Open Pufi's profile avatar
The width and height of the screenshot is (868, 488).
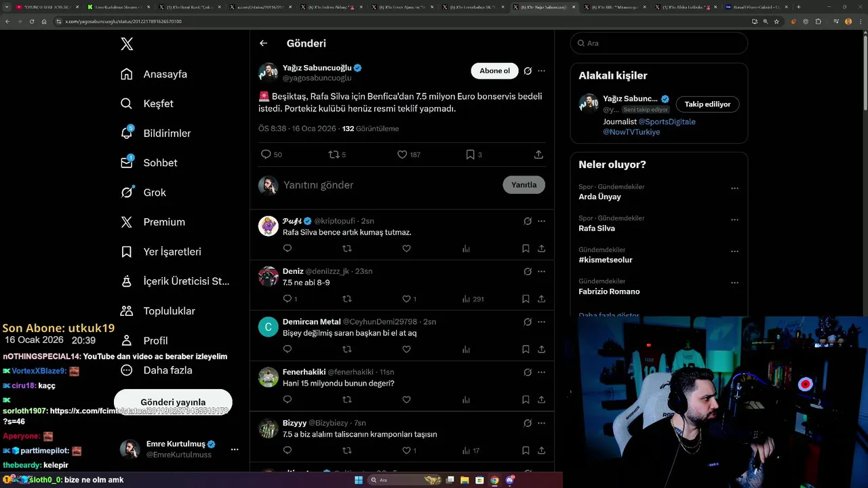269,226
